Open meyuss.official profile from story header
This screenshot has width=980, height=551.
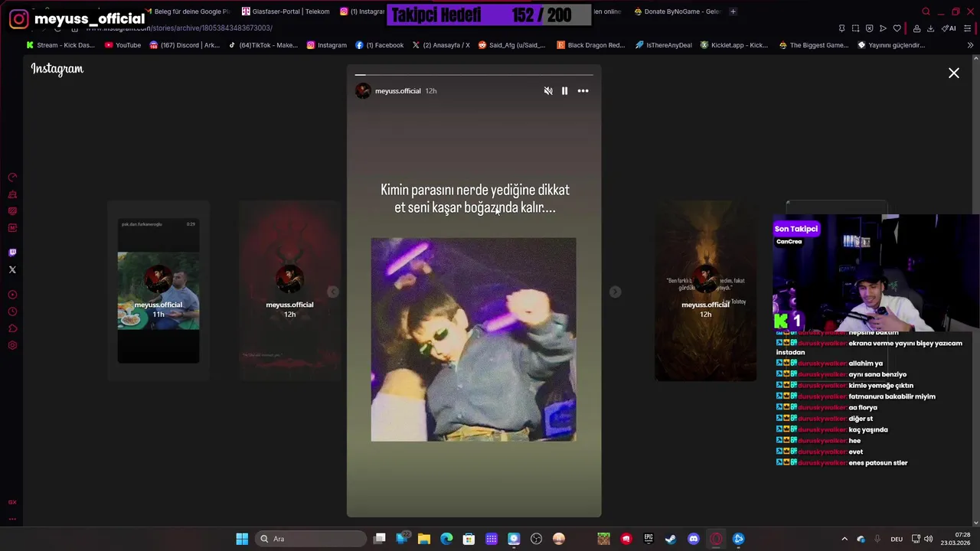click(397, 91)
